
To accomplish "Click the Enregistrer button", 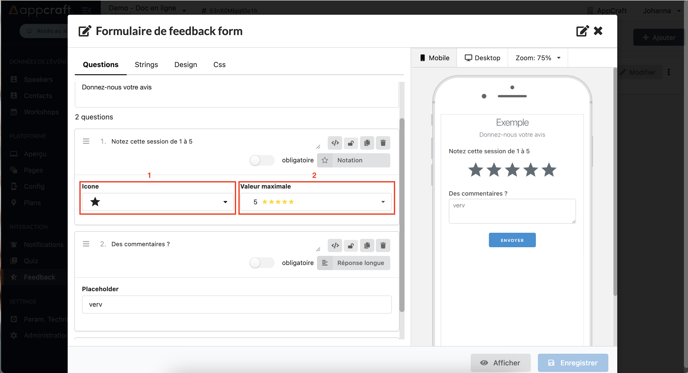I will click(x=573, y=363).
